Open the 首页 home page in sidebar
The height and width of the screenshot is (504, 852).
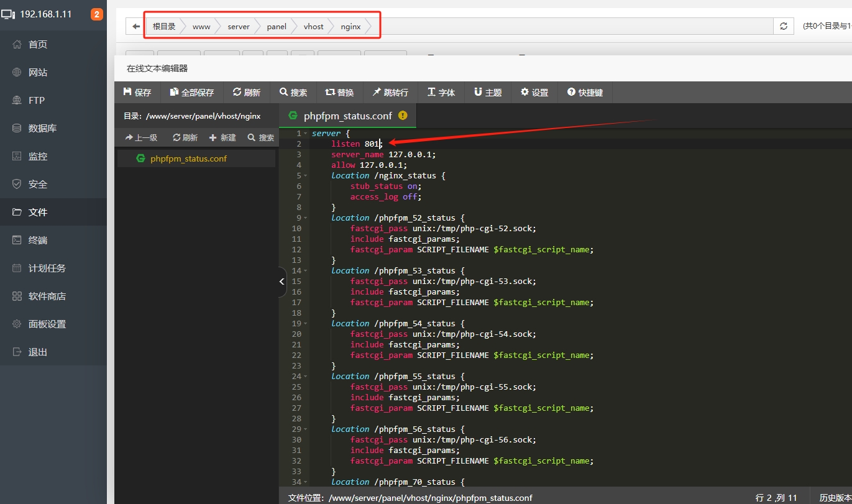click(x=38, y=44)
